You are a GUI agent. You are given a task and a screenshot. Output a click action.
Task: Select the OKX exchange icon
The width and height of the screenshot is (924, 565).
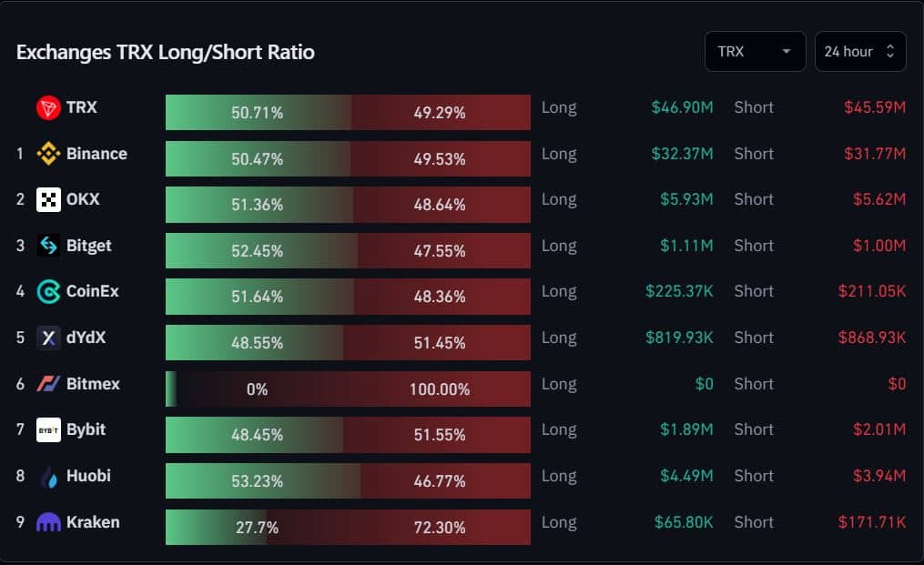[x=48, y=200]
